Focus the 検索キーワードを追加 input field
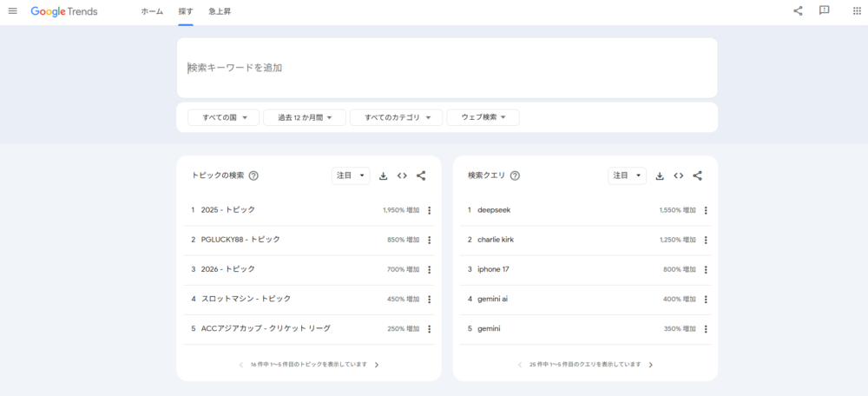 pos(447,68)
